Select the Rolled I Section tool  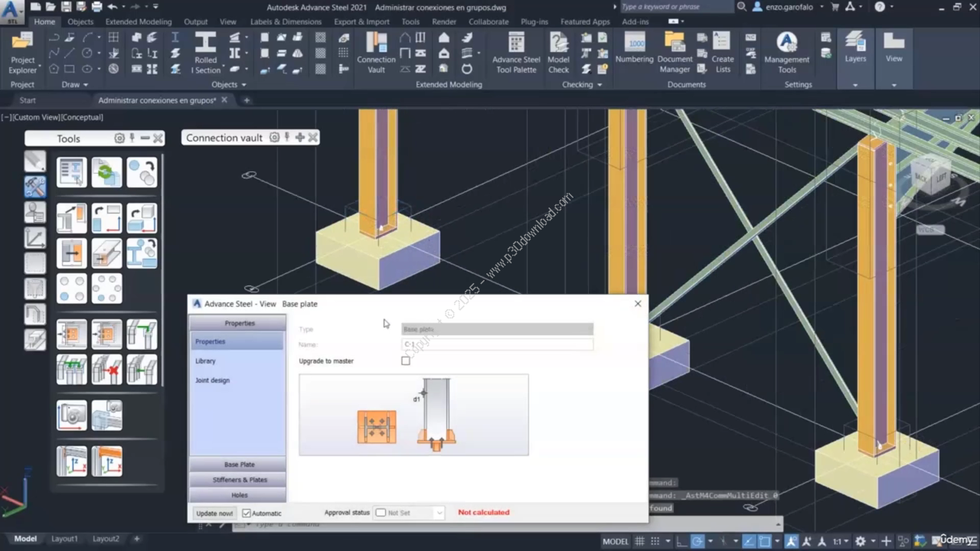(x=205, y=52)
